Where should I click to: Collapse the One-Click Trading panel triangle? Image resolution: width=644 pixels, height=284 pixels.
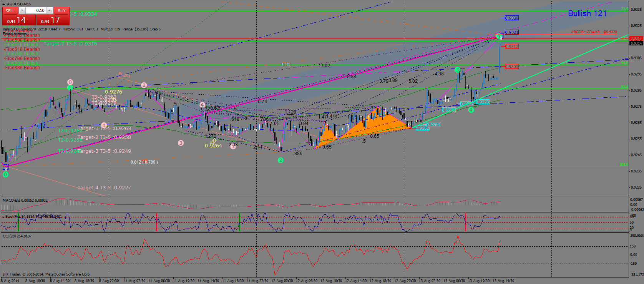coord(3,4)
